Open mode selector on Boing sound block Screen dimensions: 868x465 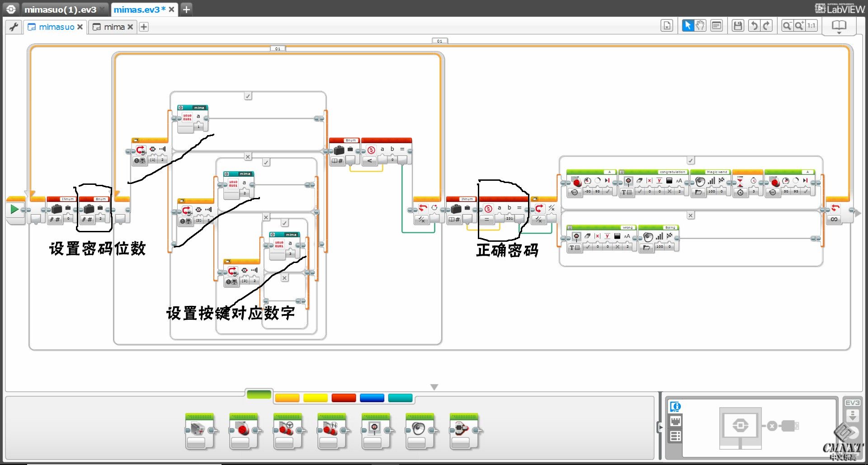coord(646,247)
